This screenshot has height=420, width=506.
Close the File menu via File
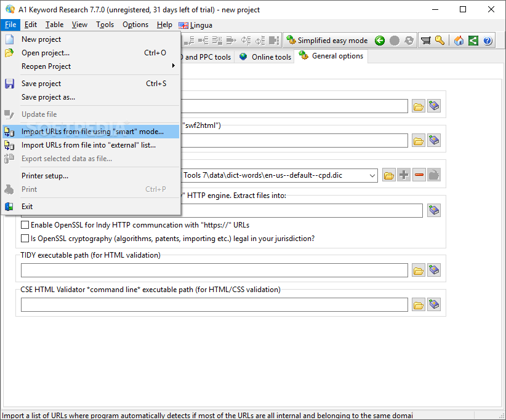coord(10,25)
